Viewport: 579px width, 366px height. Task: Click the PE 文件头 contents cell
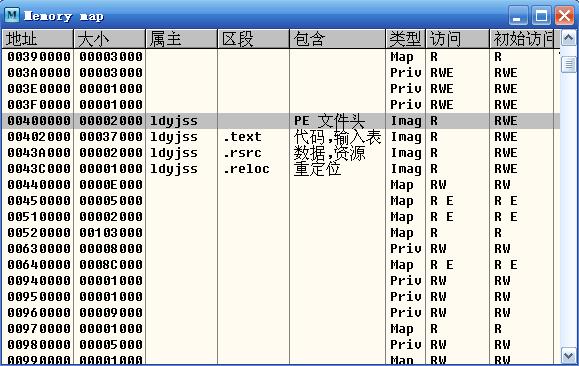329,121
